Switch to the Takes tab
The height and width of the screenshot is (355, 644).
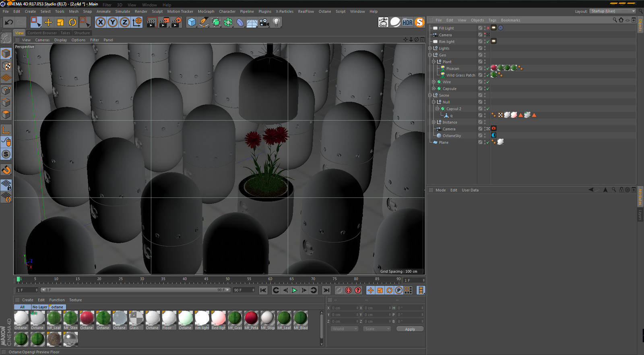click(65, 33)
